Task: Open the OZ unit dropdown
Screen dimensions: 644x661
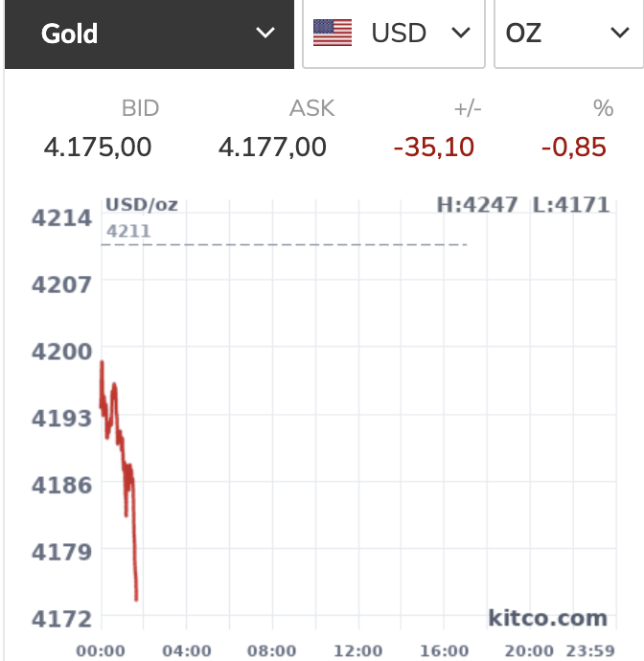Action: click(568, 34)
